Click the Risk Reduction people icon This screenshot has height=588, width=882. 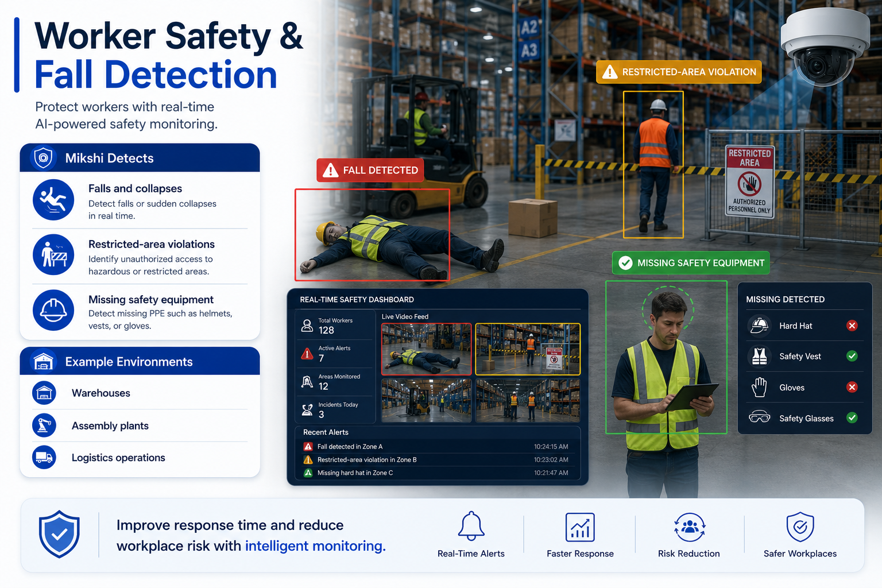[689, 527]
